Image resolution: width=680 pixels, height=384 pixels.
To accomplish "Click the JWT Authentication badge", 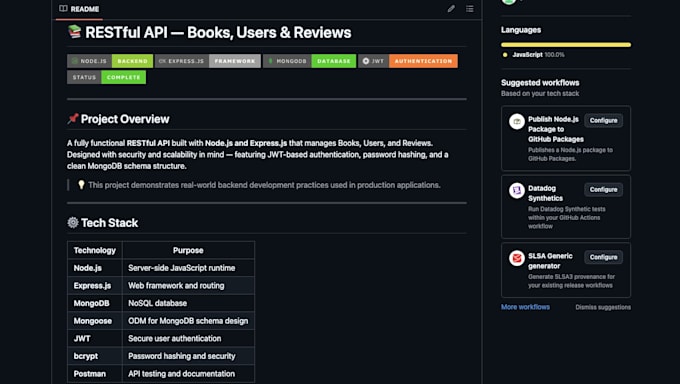I will point(408,61).
